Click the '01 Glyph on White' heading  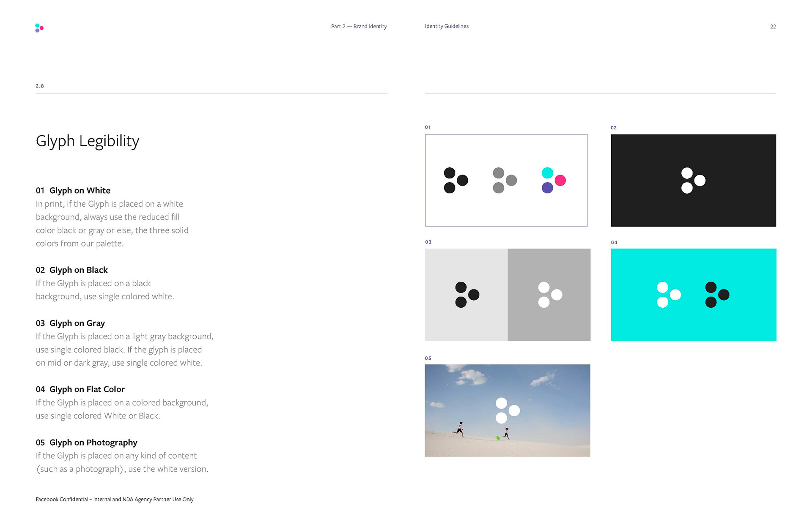coord(73,191)
